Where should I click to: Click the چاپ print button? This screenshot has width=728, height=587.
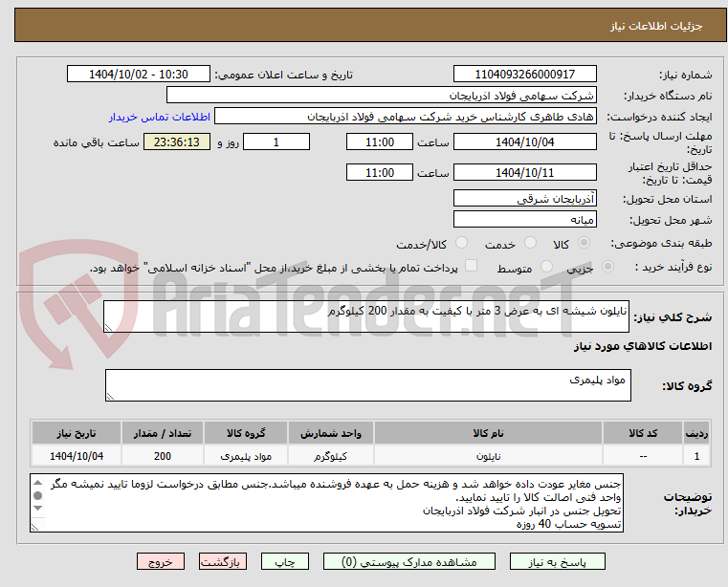tap(285, 561)
